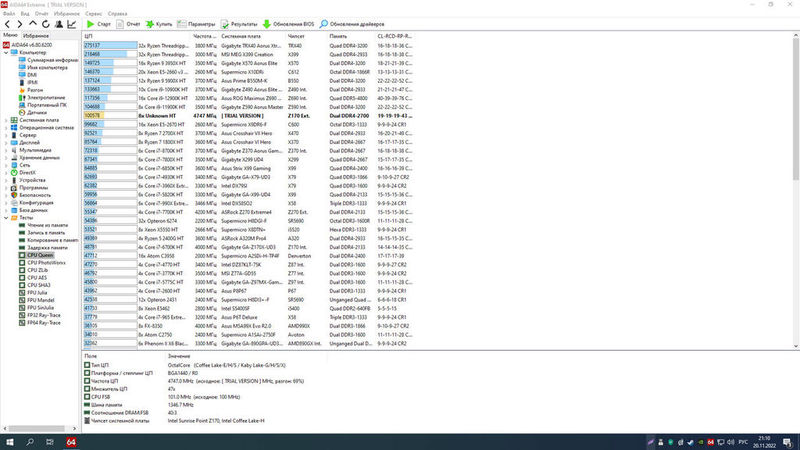Go up one level with the up arrow icon
Image resolution: width=800 pixels, height=450 pixels.
(33, 24)
